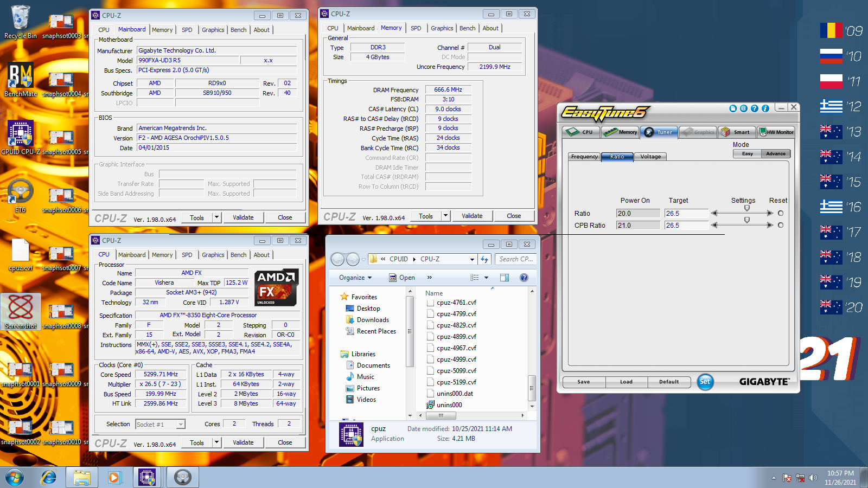This screenshot has width=868, height=488.
Task: Open the Explorer recent pages dropdown arrow
Action: (x=363, y=259)
